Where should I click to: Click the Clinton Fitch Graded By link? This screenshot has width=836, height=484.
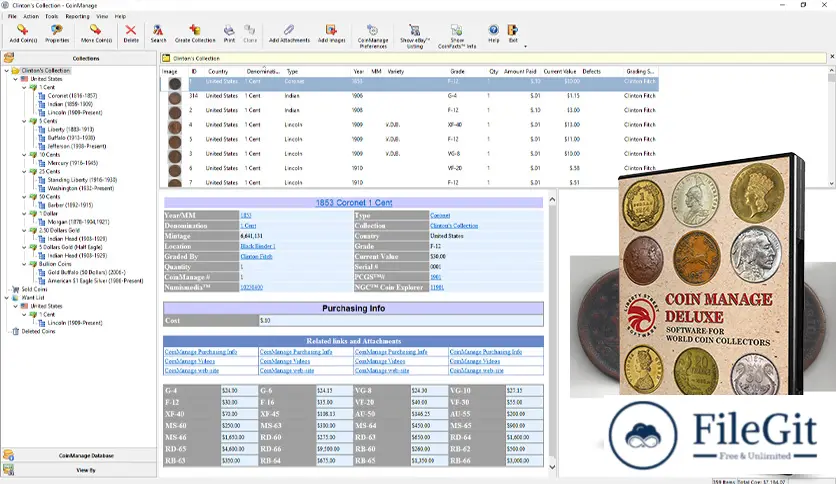pyautogui.click(x=256, y=256)
